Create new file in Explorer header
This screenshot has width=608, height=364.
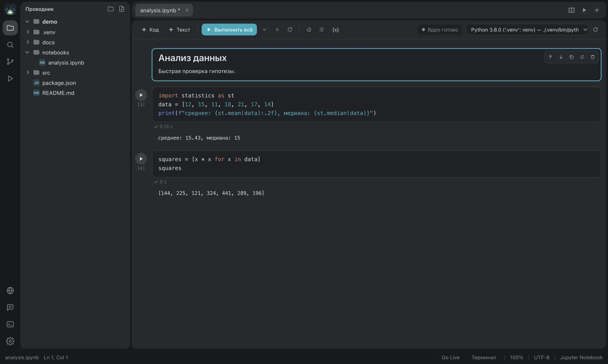[x=122, y=9]
